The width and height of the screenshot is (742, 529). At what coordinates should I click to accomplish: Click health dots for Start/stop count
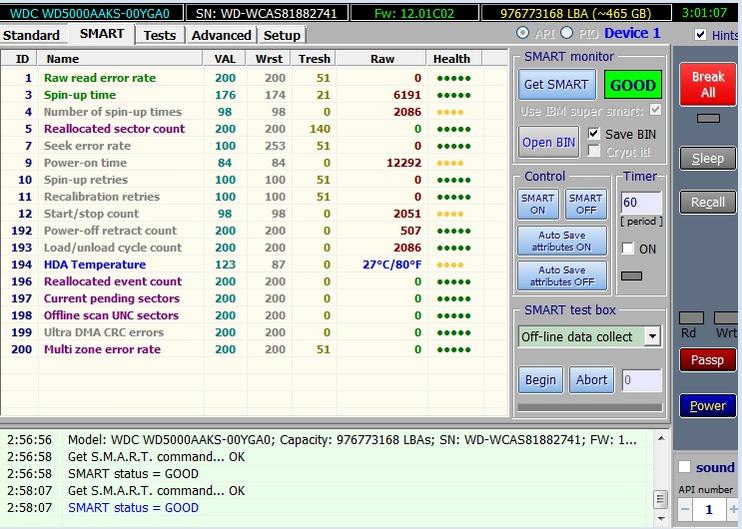point(450,214)
